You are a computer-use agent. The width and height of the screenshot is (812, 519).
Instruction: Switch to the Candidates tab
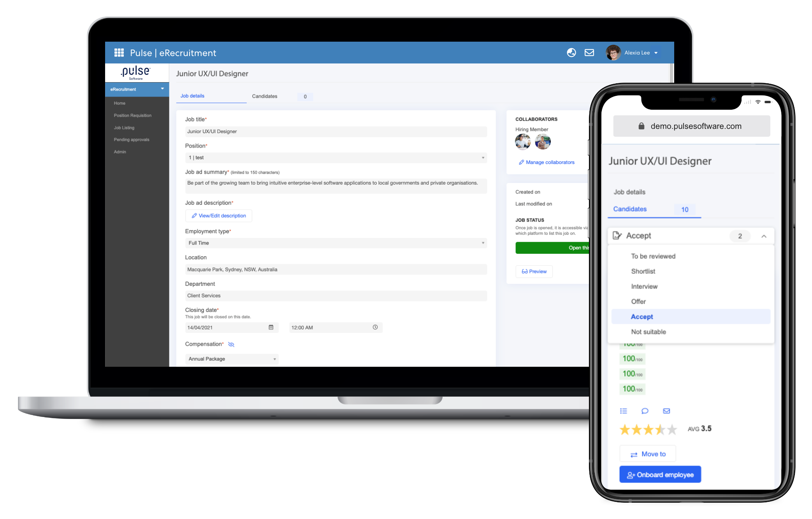[264, 95]
